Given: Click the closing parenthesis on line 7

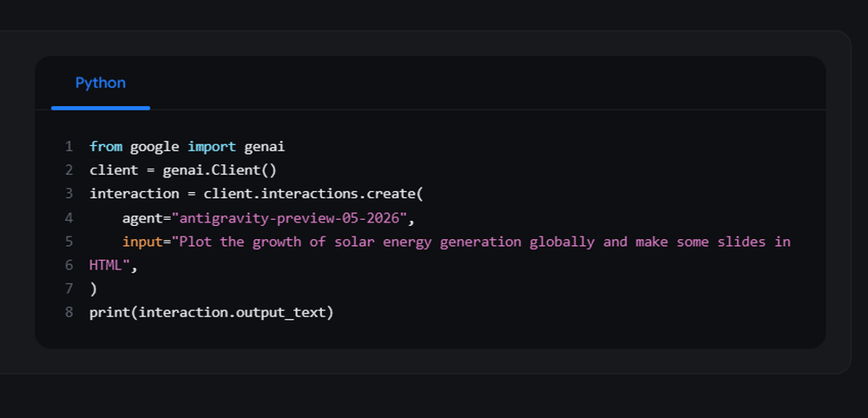Looking at the screenshot, I should point(93,289).
